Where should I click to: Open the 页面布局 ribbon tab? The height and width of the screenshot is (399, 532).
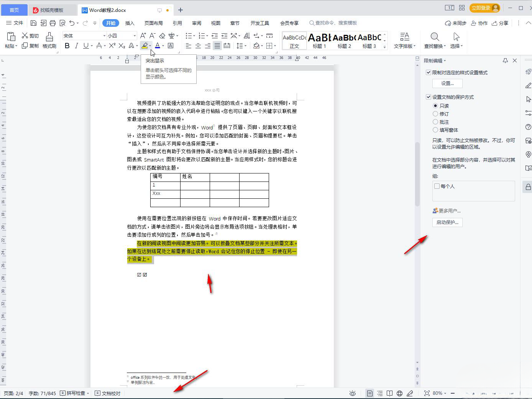tap(154, 23)
